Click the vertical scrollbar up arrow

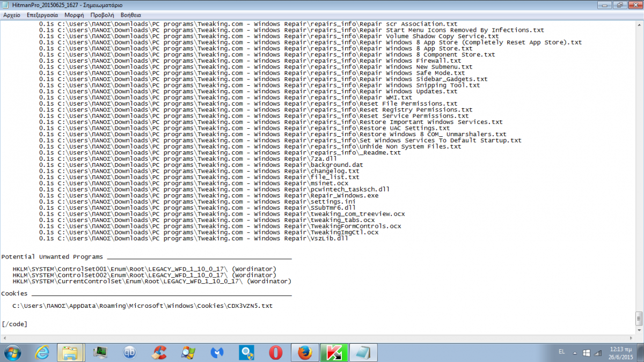(x=639, y=25)
